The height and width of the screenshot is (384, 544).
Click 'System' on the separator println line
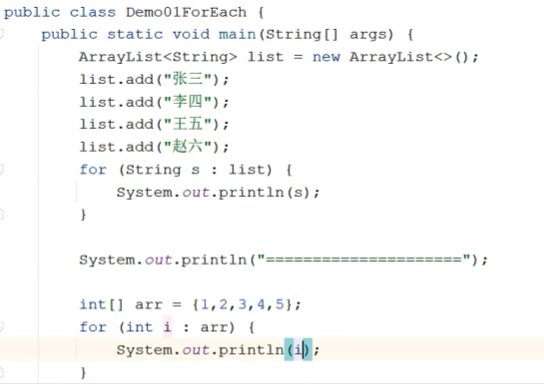coord(107,259)
